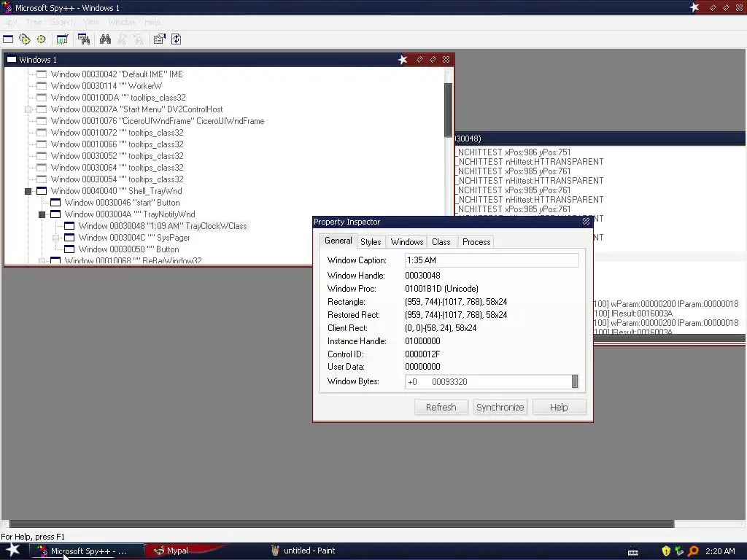Open the Processes view toolbar icon

25,39
